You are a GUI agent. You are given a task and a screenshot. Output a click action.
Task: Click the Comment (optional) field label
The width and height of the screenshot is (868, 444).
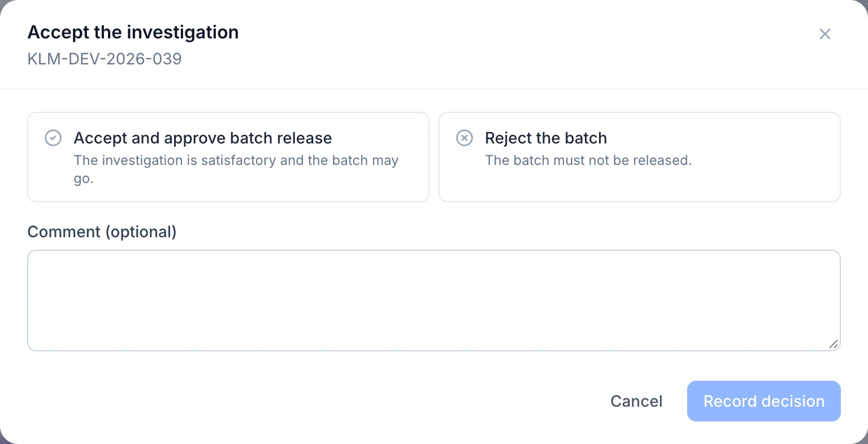(x=102, y=232)
